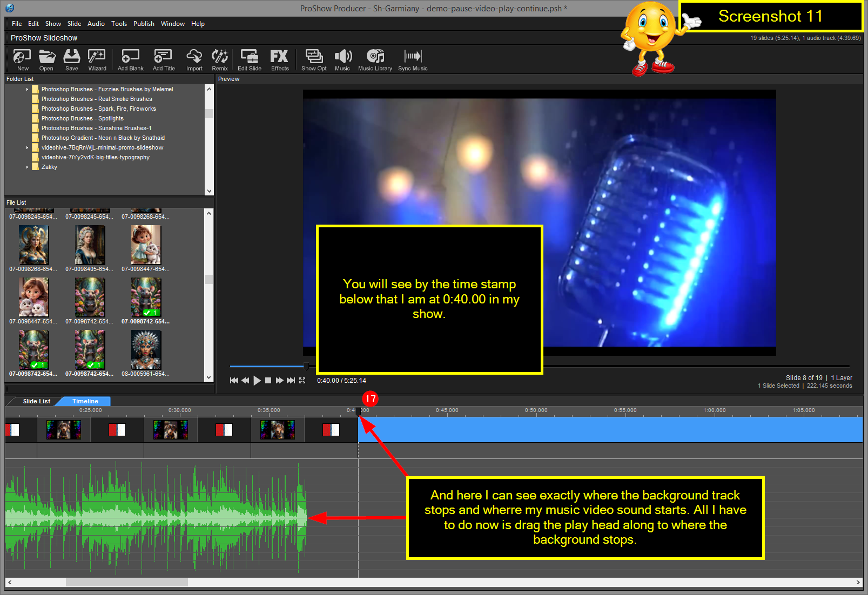Open the Publish menu

[144, 24]
